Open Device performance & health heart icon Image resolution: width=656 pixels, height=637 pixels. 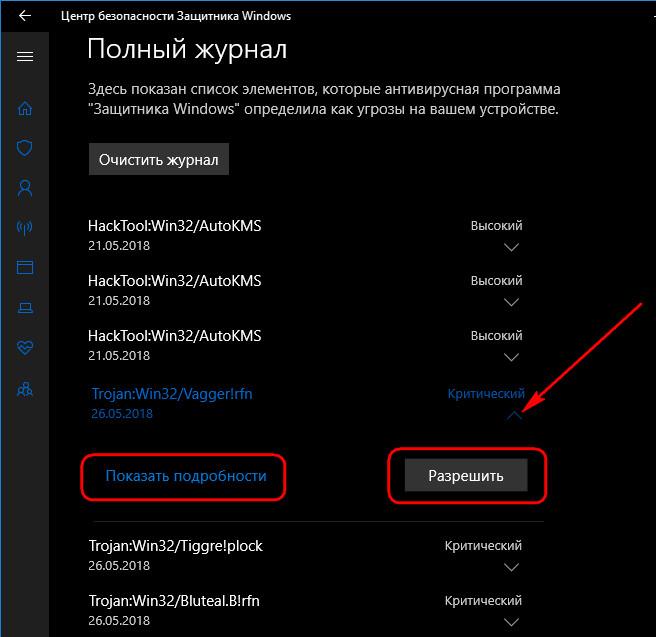pyautogui.click(x=25, y=347)
